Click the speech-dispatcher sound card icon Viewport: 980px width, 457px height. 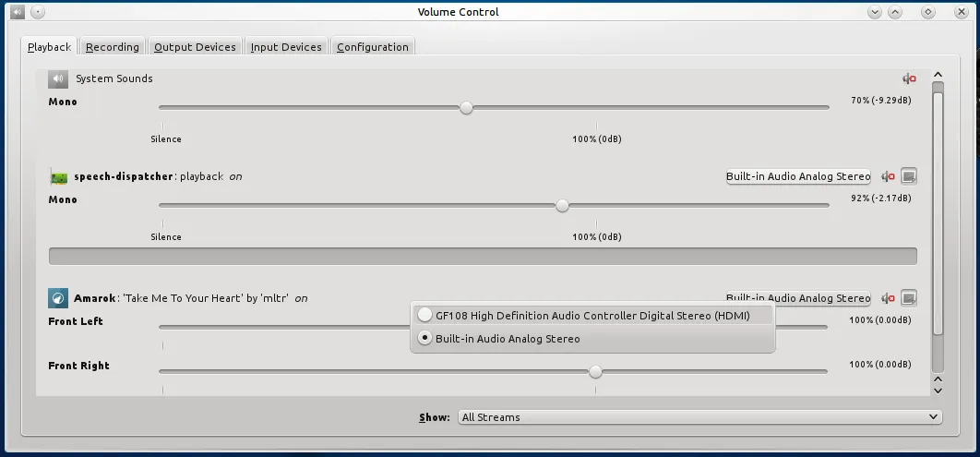coord(58,177)
